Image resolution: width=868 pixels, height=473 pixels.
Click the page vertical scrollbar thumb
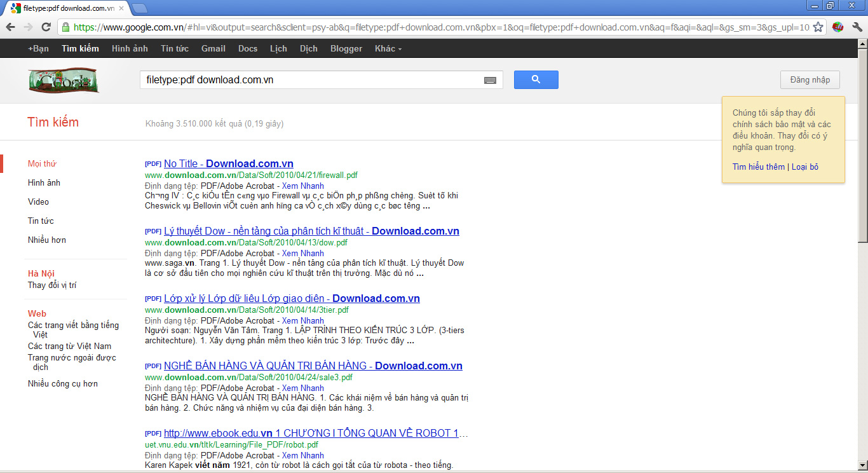[862, 146]
